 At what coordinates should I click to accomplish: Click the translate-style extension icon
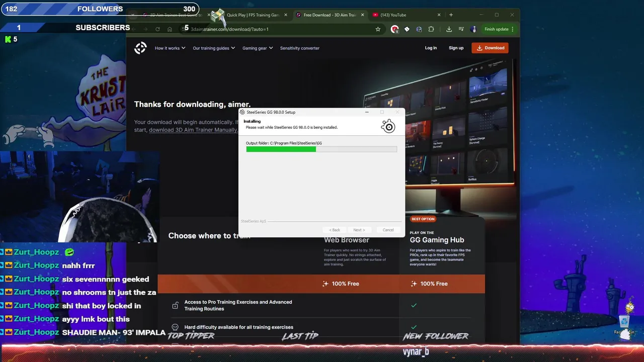pyautogui.click(x=419, y=29)
